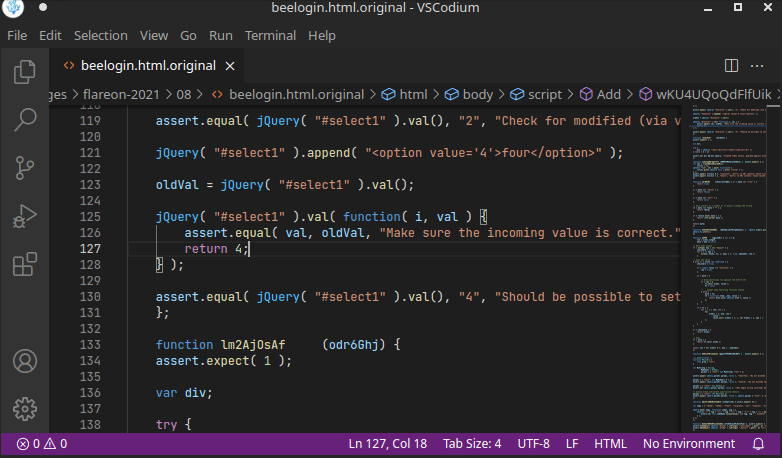The width and height of the screenshot is (782, 458).
Task: Click line number 125 in gutter
Action: (x=90, y=217)
